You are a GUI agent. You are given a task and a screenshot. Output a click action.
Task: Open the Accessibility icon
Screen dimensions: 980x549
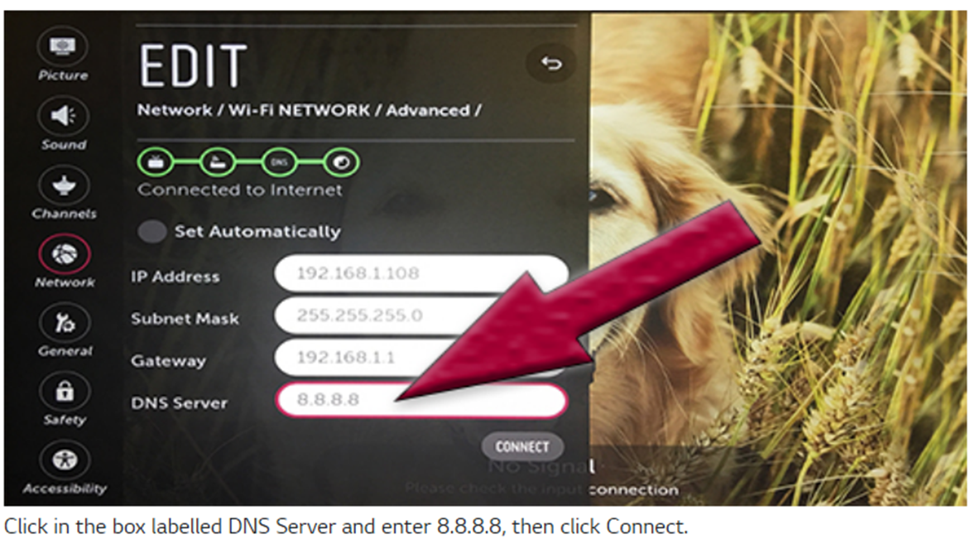tap(65, 460)
